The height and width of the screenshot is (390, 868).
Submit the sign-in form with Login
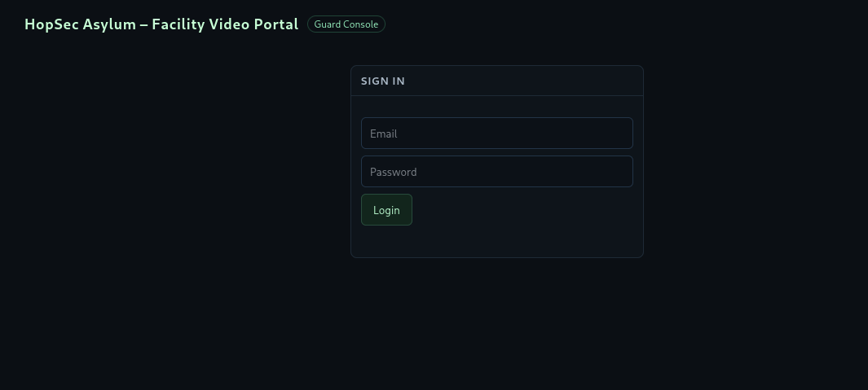point(386,210)
